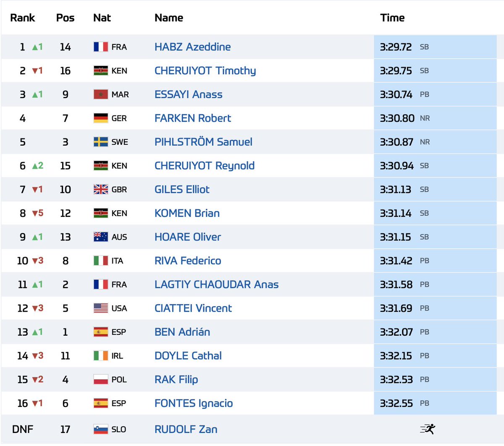Viewport: 504px width, 446px height.
Task: Click the running figure icon in RUDOLF's row
Action: (428, 429)
